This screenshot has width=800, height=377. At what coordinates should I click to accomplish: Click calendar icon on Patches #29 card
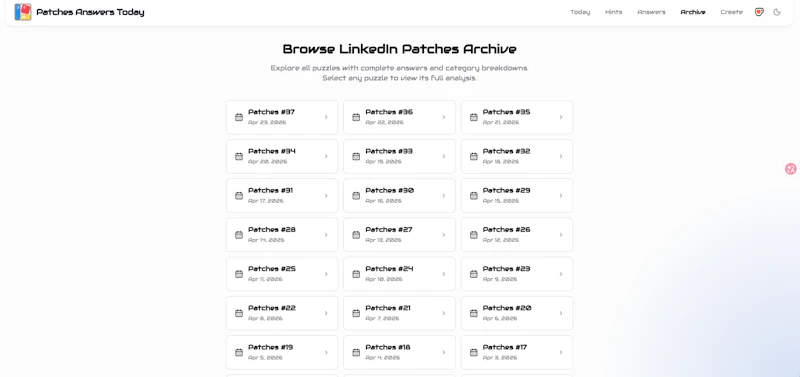coord(473,195)
